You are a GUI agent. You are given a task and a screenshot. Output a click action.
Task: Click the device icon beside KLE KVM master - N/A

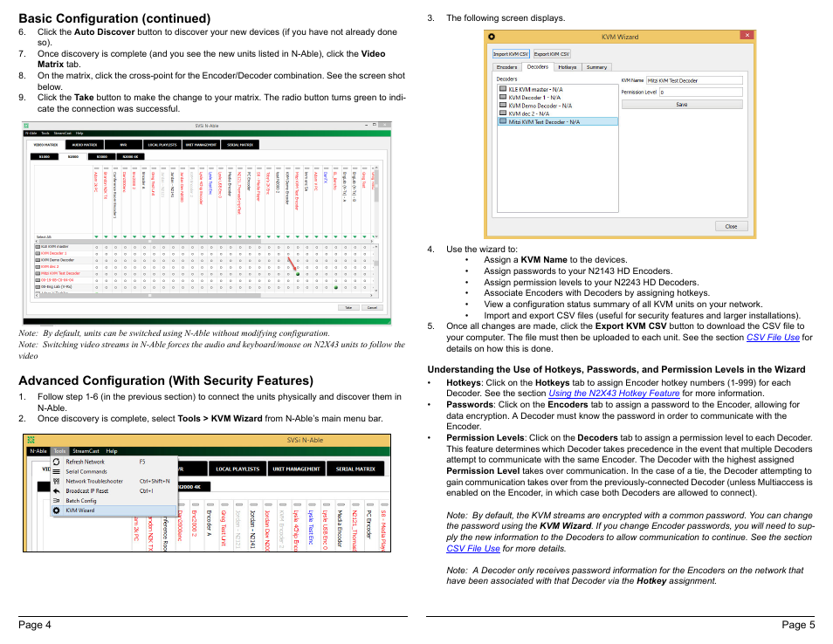click(503, 89)
